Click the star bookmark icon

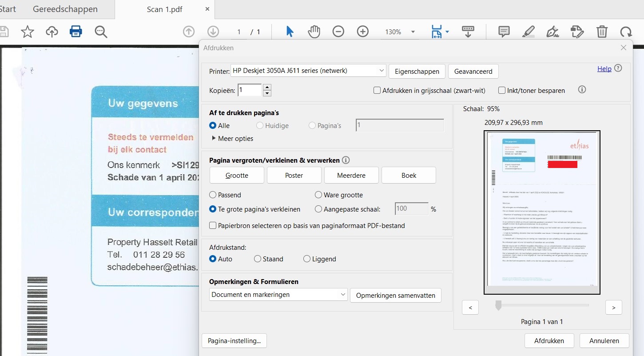coord(28,32)
